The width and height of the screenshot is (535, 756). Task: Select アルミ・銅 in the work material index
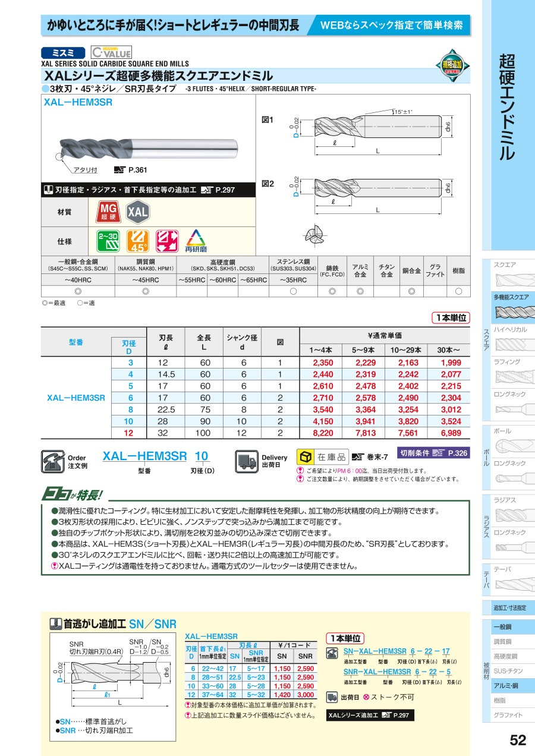coord(506,685)
